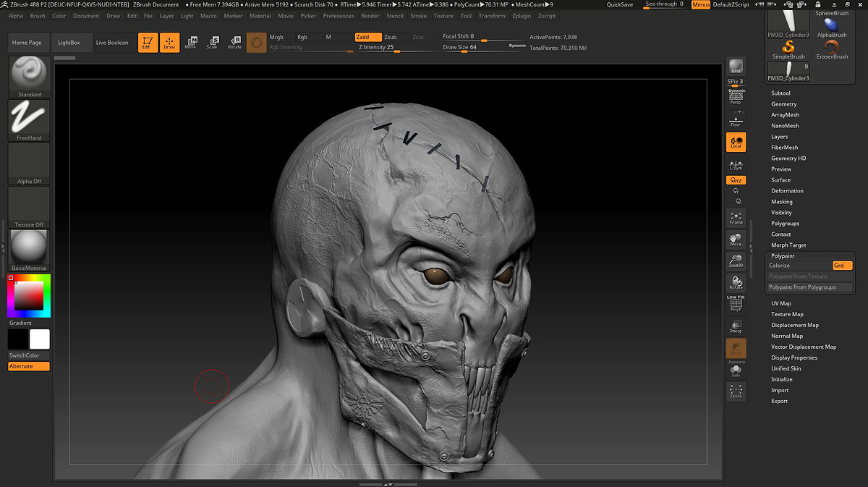
Task: Select the Scale tool icon
Action: 212,43
